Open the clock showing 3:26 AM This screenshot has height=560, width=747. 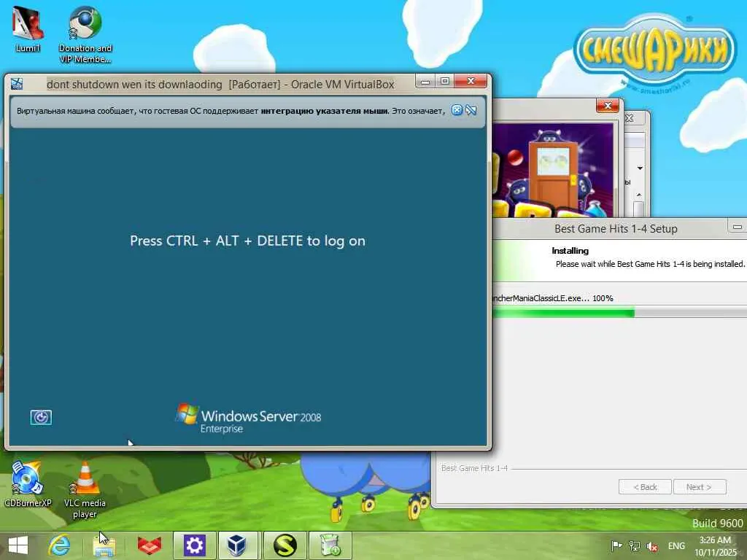coord(715,546)
